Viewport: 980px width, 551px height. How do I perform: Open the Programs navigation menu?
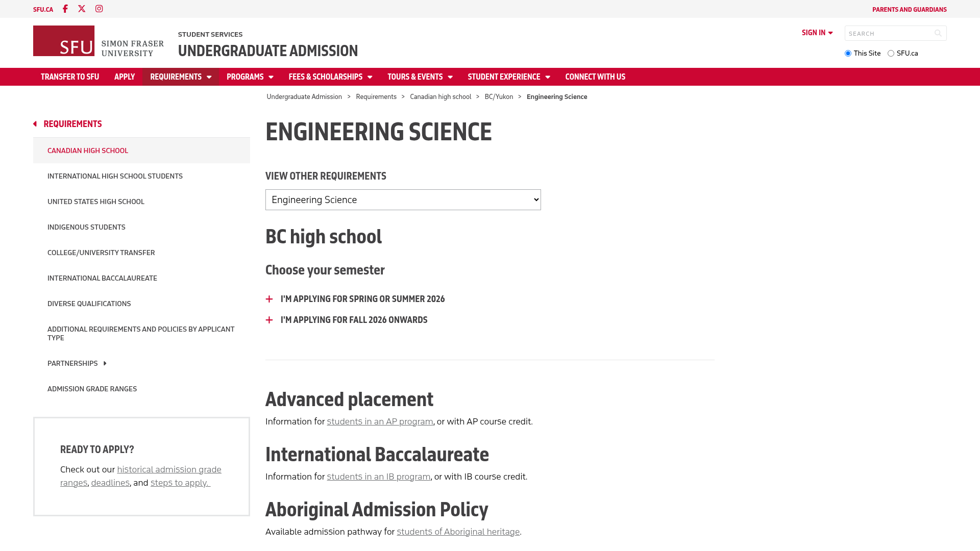point(250,77)
